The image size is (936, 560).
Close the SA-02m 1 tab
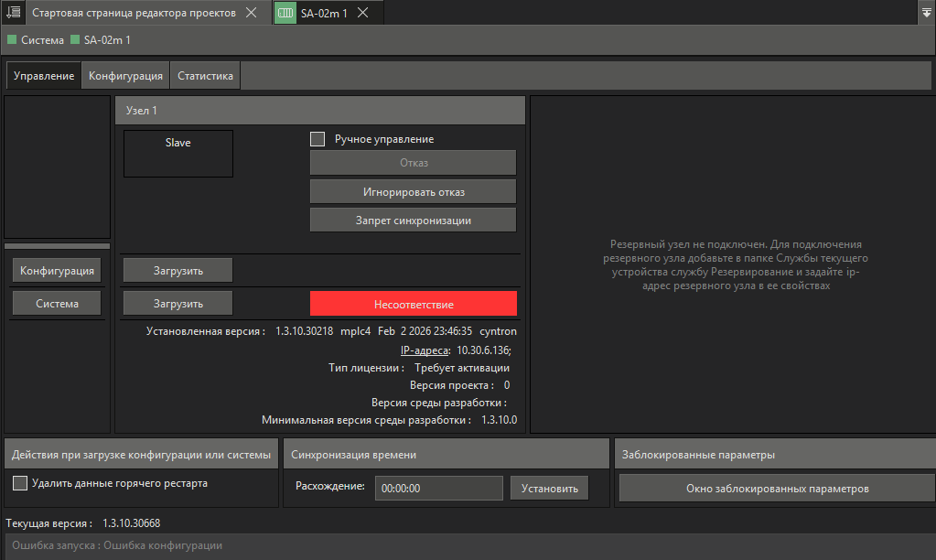tap(362, 13)
